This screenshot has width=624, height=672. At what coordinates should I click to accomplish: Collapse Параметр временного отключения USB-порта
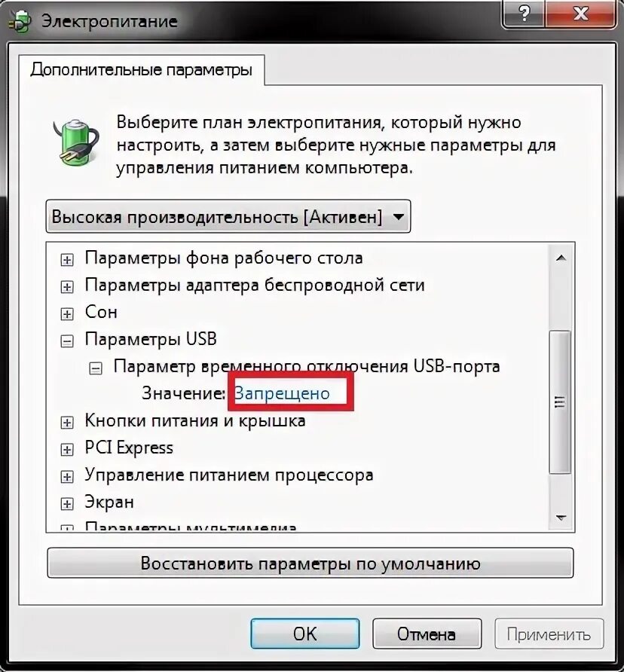[95, 368]
